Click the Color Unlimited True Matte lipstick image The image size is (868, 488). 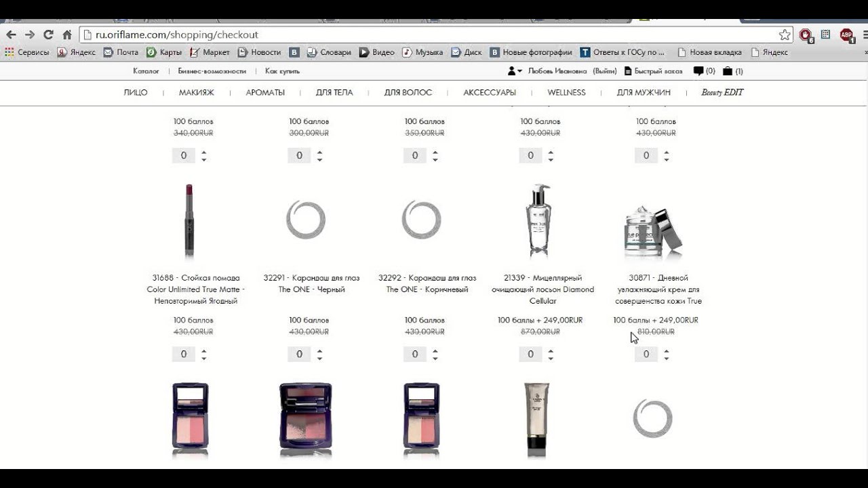click(x=190, y=221)
